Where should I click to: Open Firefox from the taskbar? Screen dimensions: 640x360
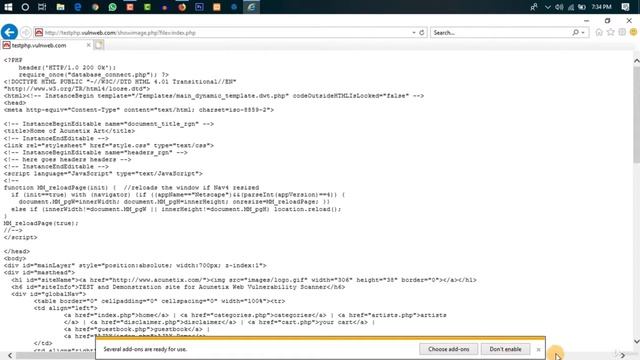click(182, 7)
